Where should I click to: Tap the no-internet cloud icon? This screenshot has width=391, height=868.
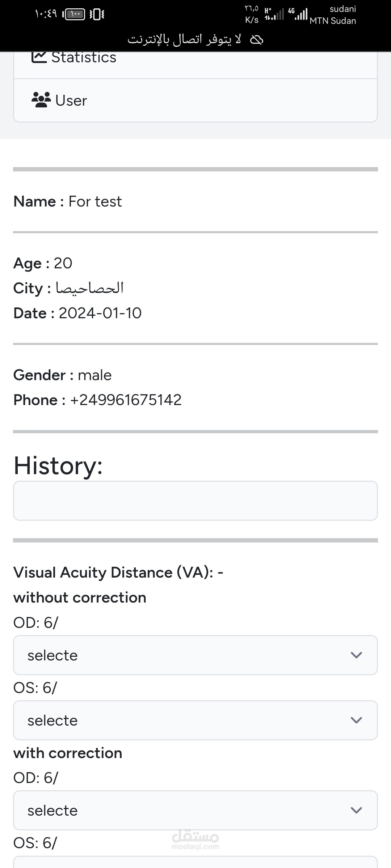coord(257,39)
